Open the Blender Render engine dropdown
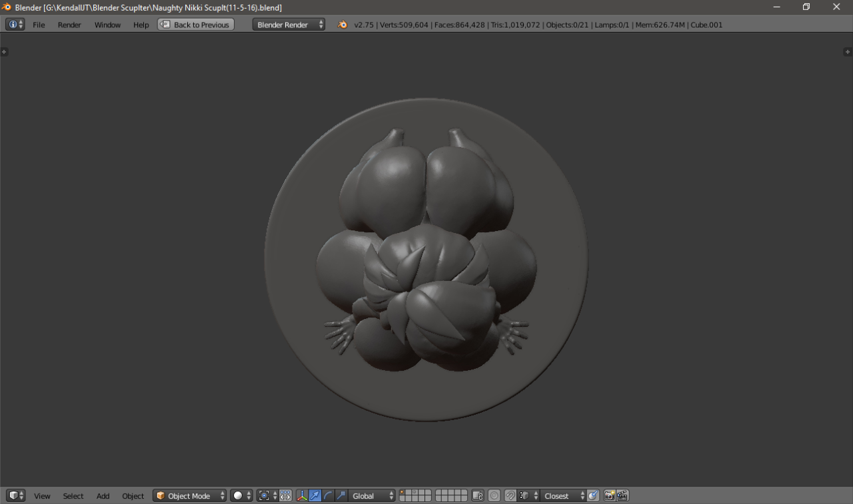Image resolution: width=853 pixels, height=504 pixels. [289, 25]
